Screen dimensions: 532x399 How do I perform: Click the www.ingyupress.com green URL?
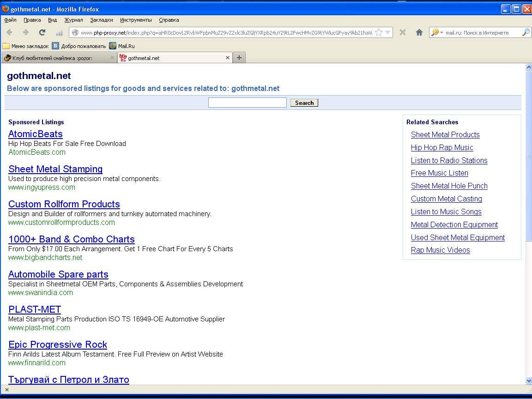(42, 187)
